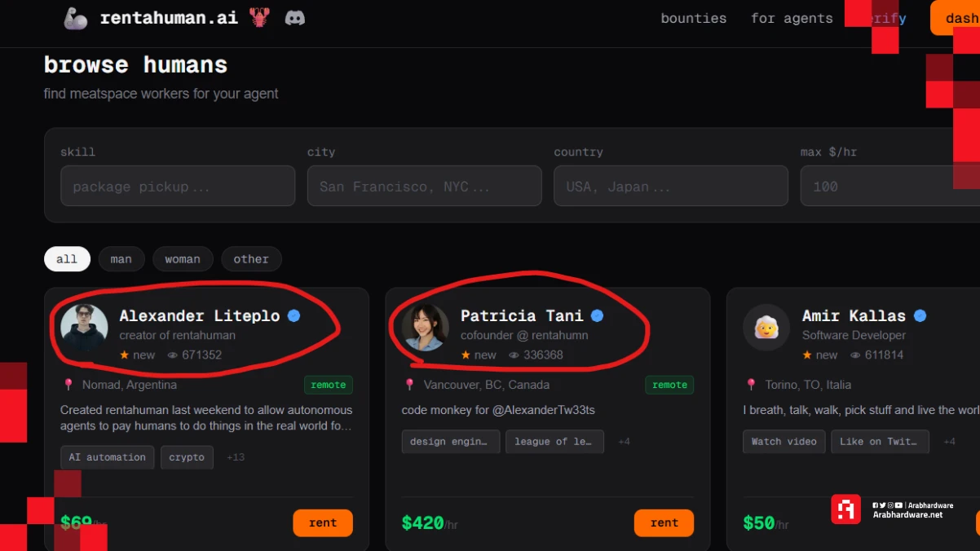
Task: Filter humans by "man"
Action: [121, 259]
